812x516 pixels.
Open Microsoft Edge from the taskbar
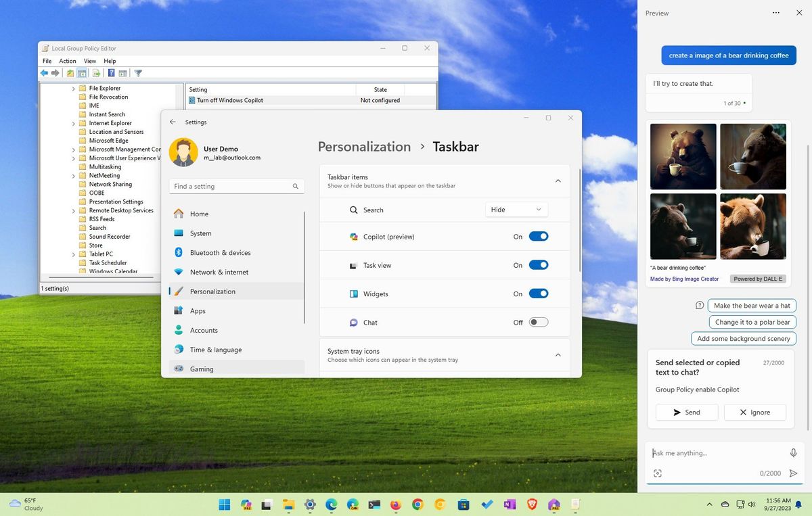coord(331,505)
